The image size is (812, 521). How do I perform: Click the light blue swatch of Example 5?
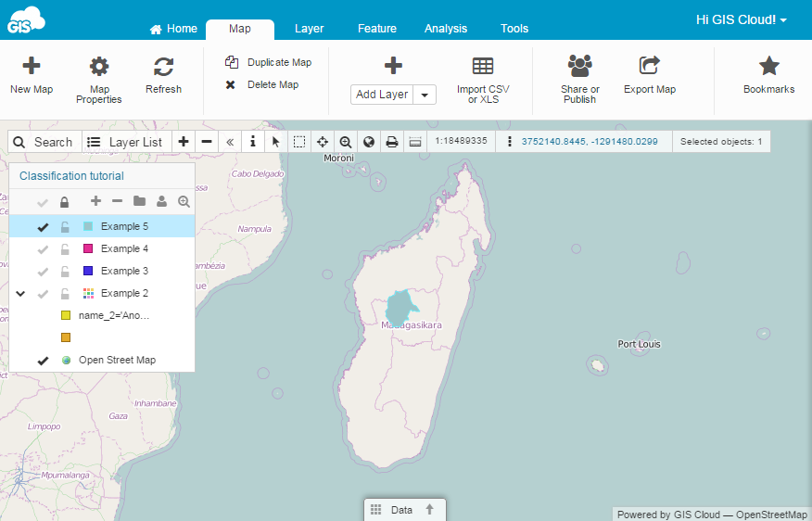(x=88, y=226)
